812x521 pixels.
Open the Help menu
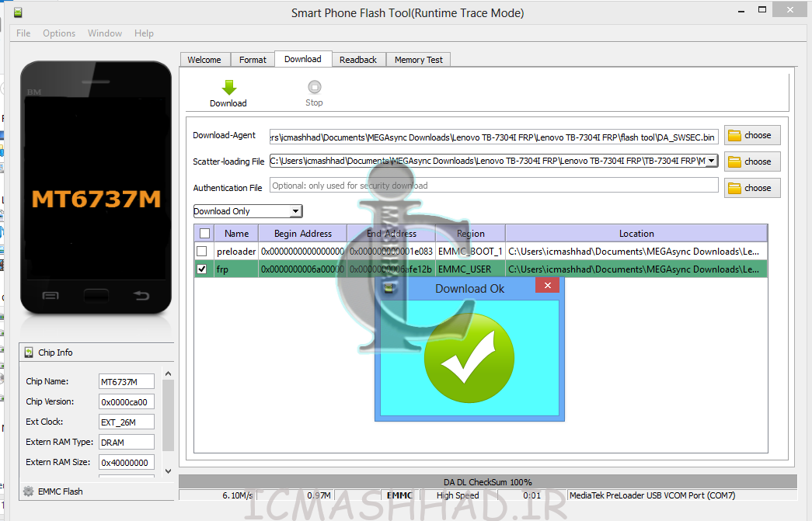(x=144, y=33)
